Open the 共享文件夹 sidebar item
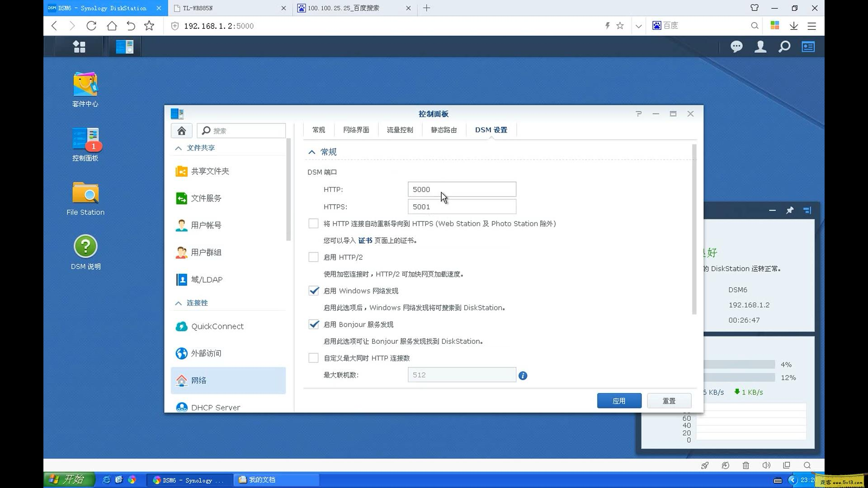Image resolution: width=868 pixels, height=488 pixels. point(210,171)
